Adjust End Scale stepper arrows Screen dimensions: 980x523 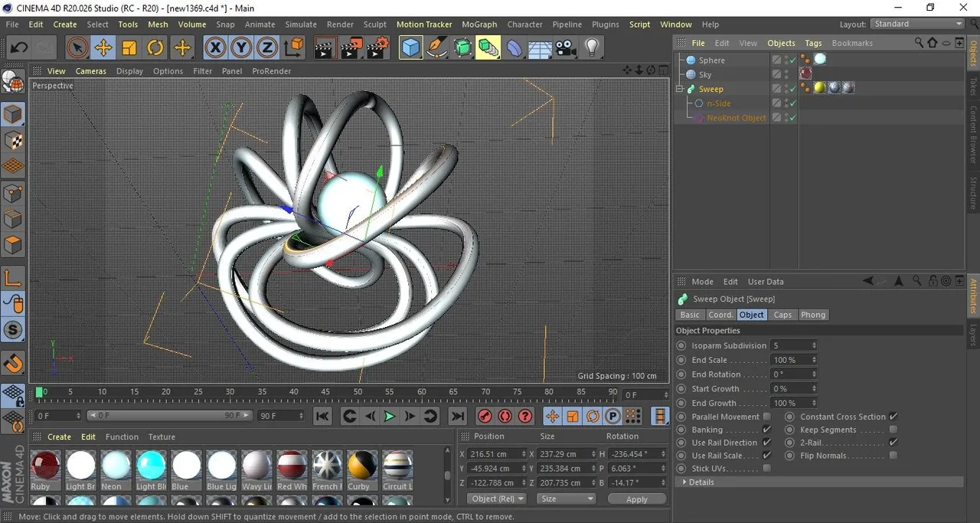[814, 360]
